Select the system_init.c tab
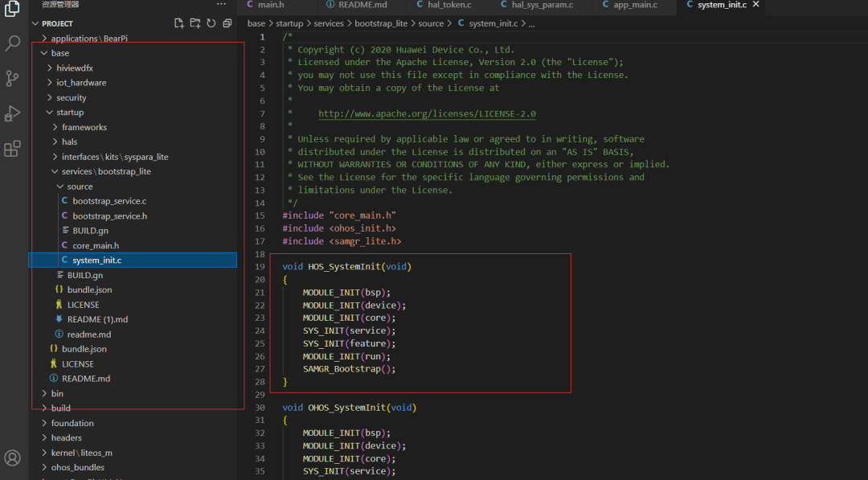The image size is (868, 480). coord(722,5)
